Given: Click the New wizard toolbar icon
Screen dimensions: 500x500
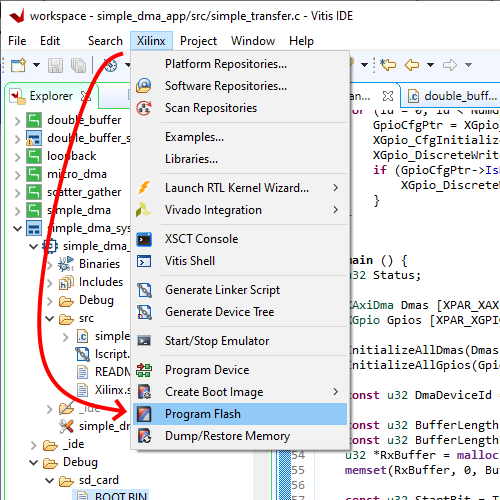Looking at the screenshot, I should click(x=18, y=65).
